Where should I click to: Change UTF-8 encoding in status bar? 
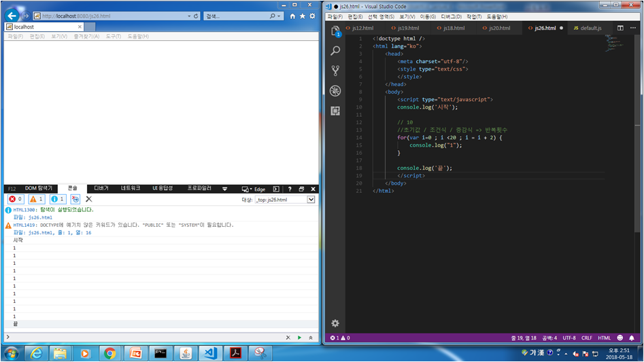pyautogui.click(x=569, y=338)
